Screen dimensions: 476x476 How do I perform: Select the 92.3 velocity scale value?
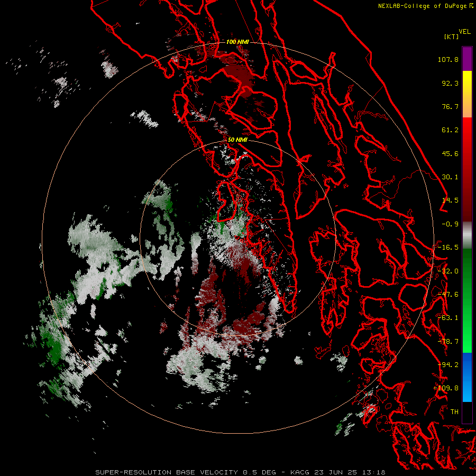tap(450, 83)
